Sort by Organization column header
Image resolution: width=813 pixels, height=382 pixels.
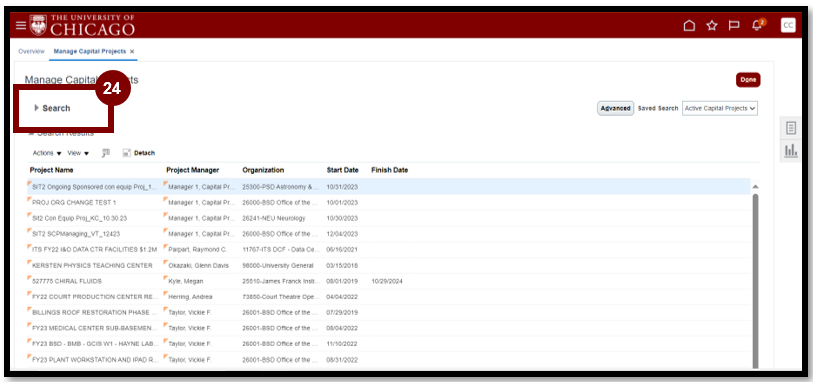tap(263, 170)
